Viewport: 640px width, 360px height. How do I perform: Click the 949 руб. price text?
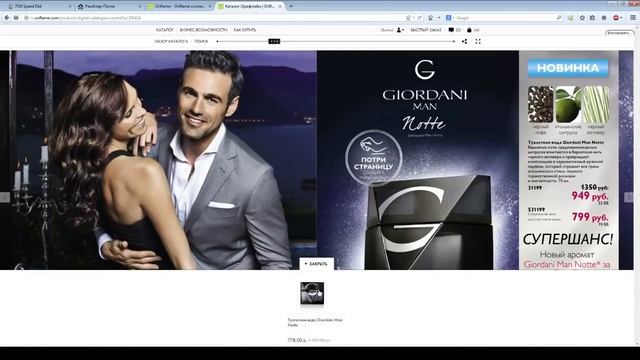click(590, 196)
